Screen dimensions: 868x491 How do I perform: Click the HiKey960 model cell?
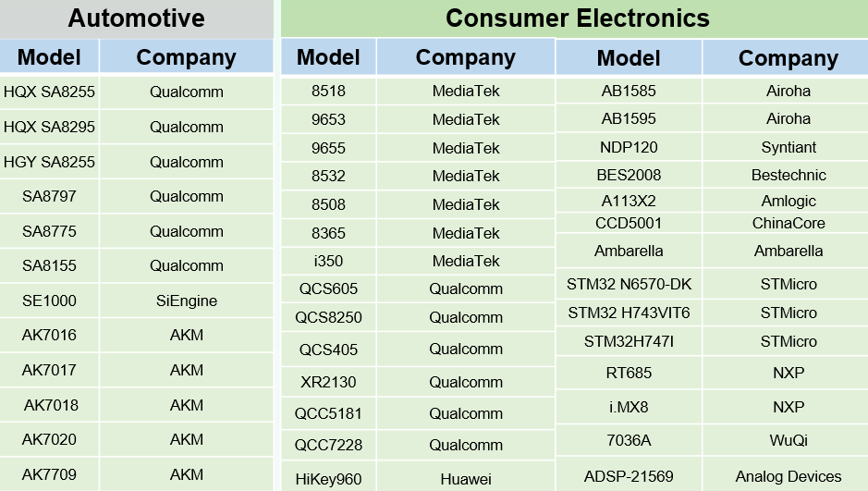pyautogui.click(x=328, y=479)
